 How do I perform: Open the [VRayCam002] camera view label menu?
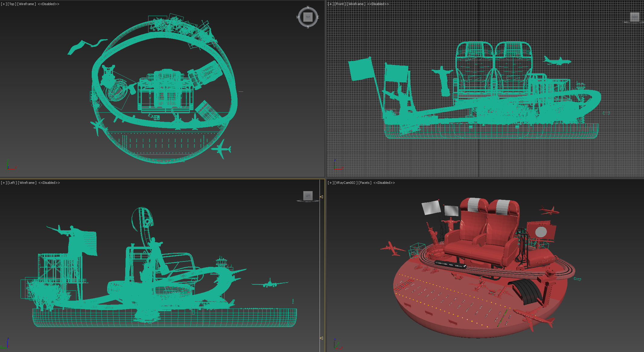pos(346,183)
